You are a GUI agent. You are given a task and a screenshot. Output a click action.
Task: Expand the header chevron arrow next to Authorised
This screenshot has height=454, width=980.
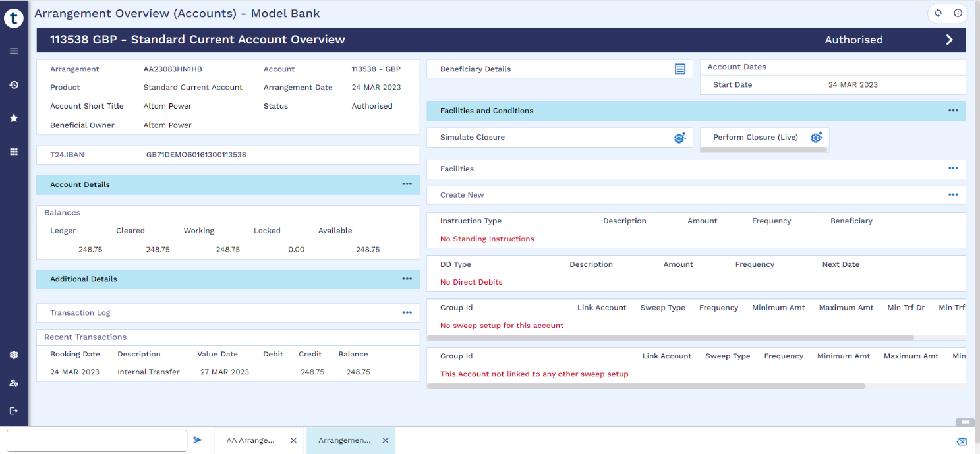click(950, 40)
